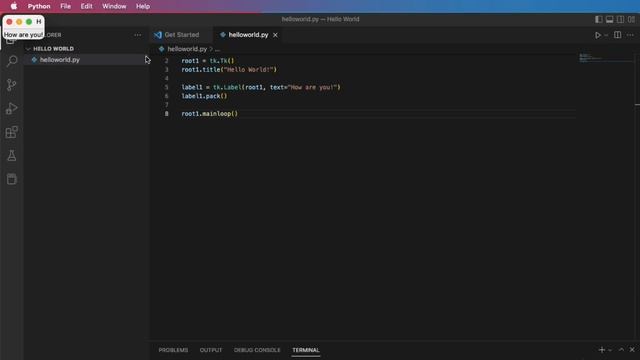640x360 pixels.
Task: Open the run button dropdown arrow
Action: point(606,36)
